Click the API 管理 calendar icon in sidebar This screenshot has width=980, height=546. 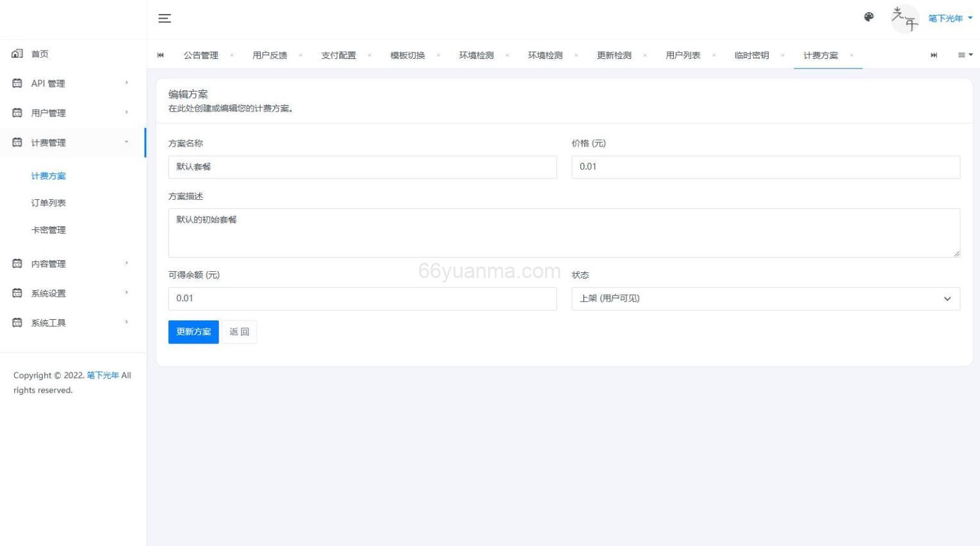coord(17,83)
